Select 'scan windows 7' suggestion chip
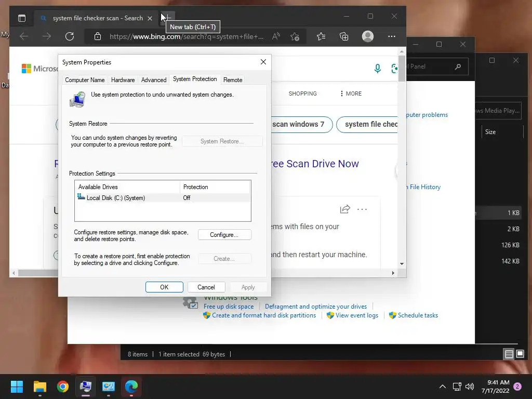Viewport: 532px width, 399px height. point(298,124)
